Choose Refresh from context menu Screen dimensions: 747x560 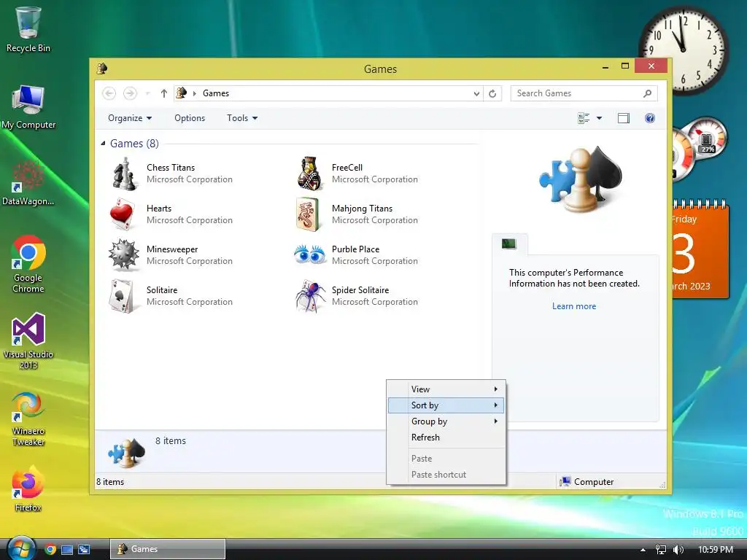[446, 437]
